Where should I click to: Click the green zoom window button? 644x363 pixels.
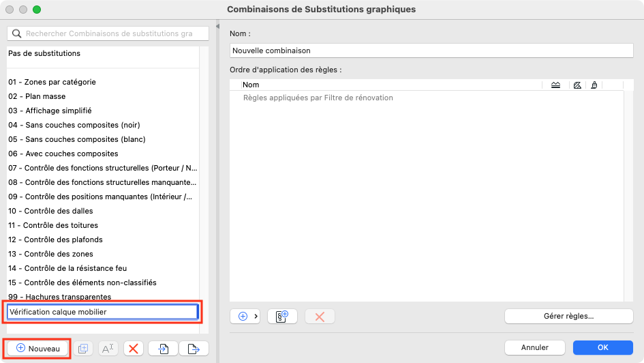tap(37, 10)
